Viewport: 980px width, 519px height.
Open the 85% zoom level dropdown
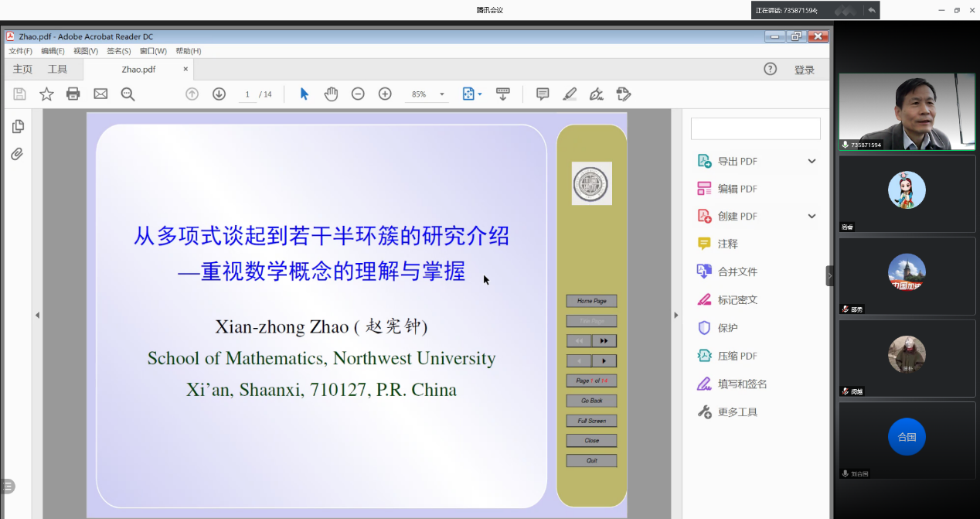coord(442,94)
